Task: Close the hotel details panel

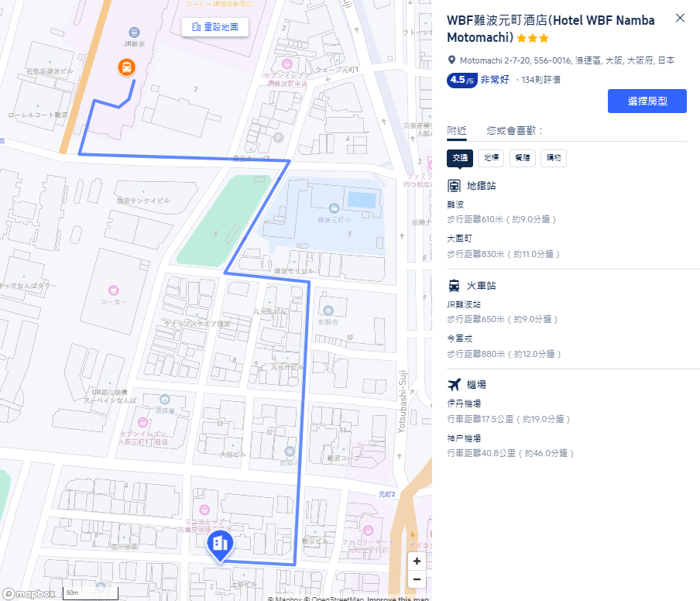Action: [x=680, y=18]
